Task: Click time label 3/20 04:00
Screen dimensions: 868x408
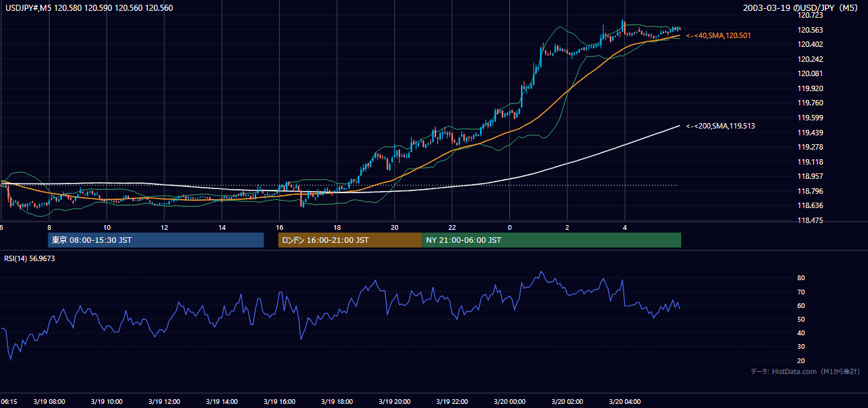Action: [x=625, y=402]
